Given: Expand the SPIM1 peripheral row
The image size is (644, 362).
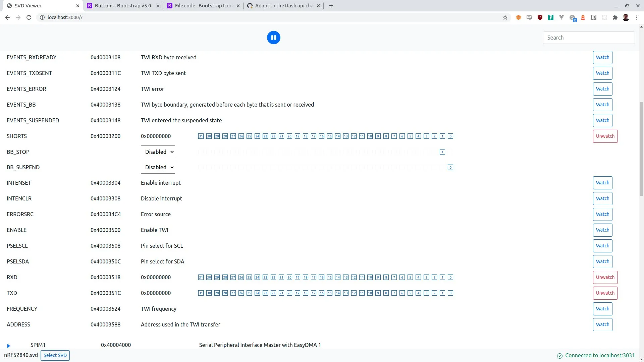Looking at the screenshot, I should point(9,346).
